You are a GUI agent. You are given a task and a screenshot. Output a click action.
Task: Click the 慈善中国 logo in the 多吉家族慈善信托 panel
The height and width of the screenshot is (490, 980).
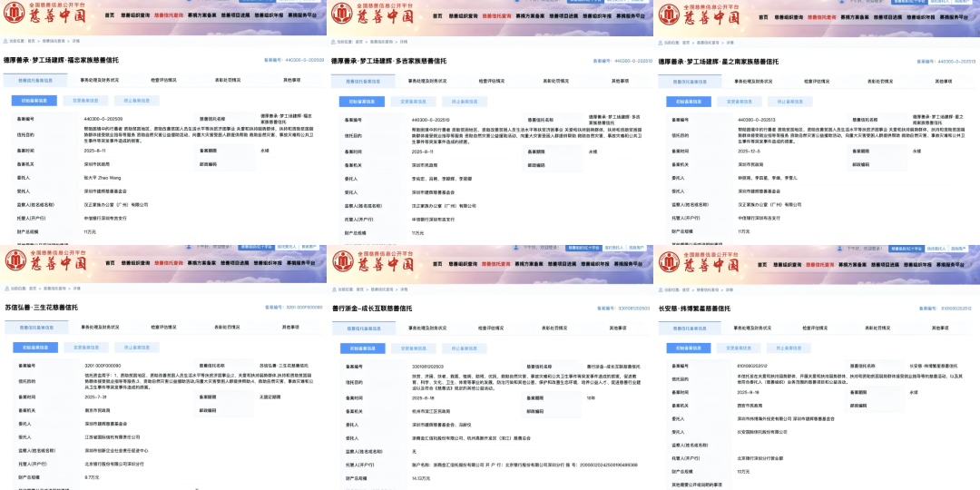[x=373, y=13]
